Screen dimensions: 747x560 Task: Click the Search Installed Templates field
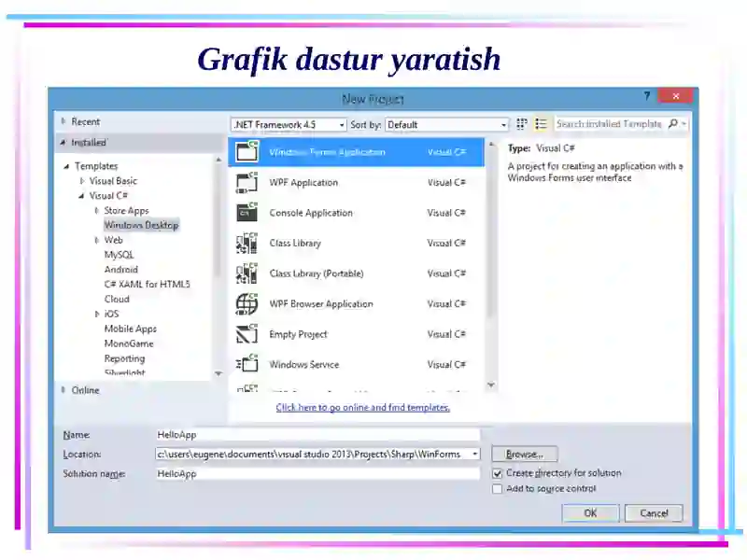[610, 124]
